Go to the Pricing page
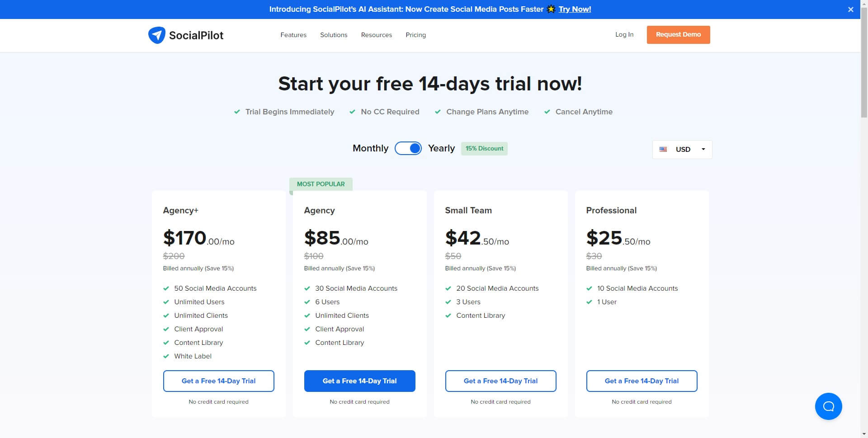The height and width of the screenshot is (438, 868). click(415, 35)
